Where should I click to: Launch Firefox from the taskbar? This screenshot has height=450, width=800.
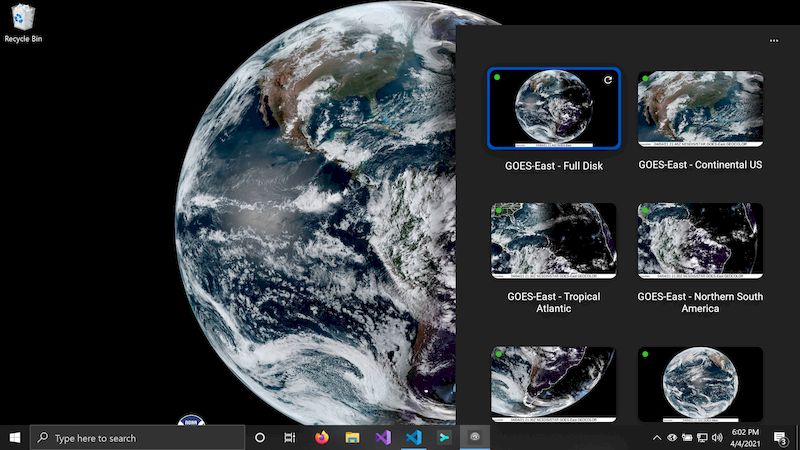click(321, 437)
